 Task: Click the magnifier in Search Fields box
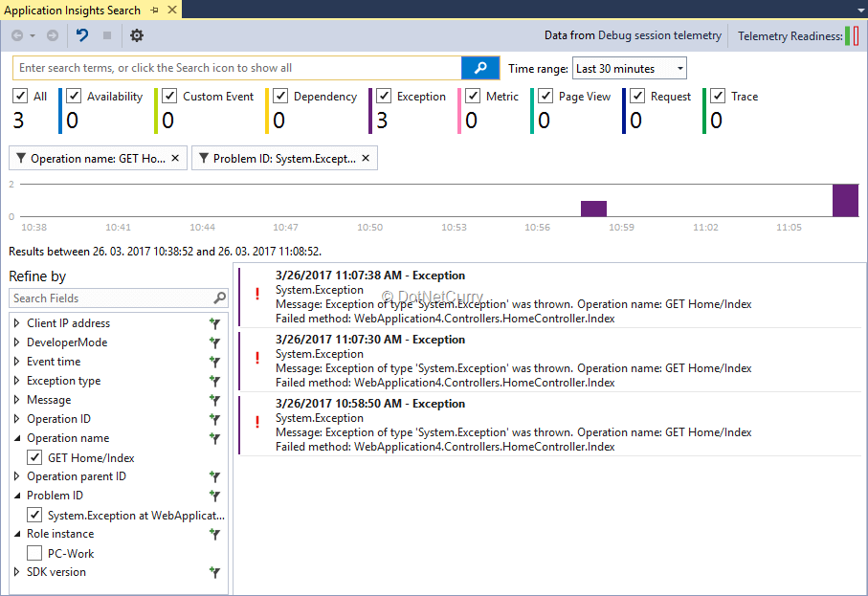(x=220, y=298)
